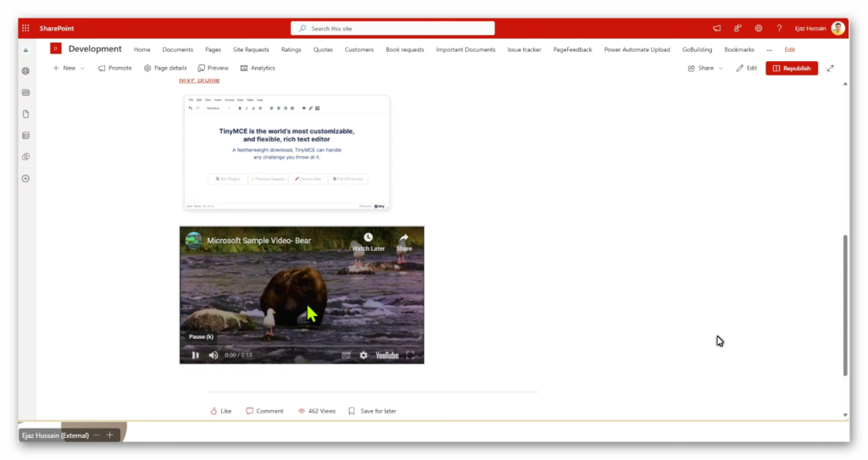Open Book requests navigation item
Screen dimensions: 868x460
pos(404,50)
